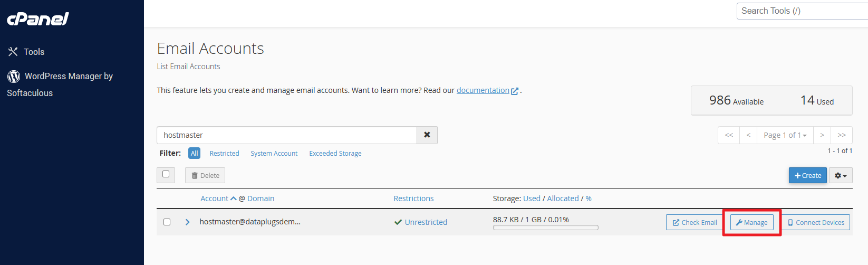Go to the first page of results
Viewport: 868px width, 265px height.
(x=729, y=135)
